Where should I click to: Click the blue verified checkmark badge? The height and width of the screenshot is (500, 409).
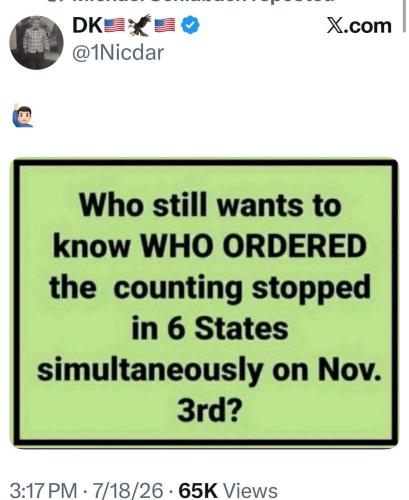point(190,26)
